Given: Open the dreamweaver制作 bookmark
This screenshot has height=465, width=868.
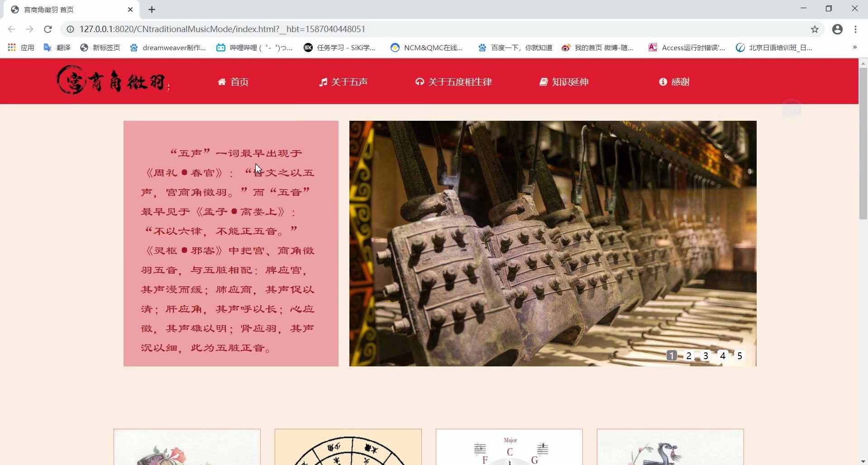Looking at the screenshot, I should (x=168, y=47).
